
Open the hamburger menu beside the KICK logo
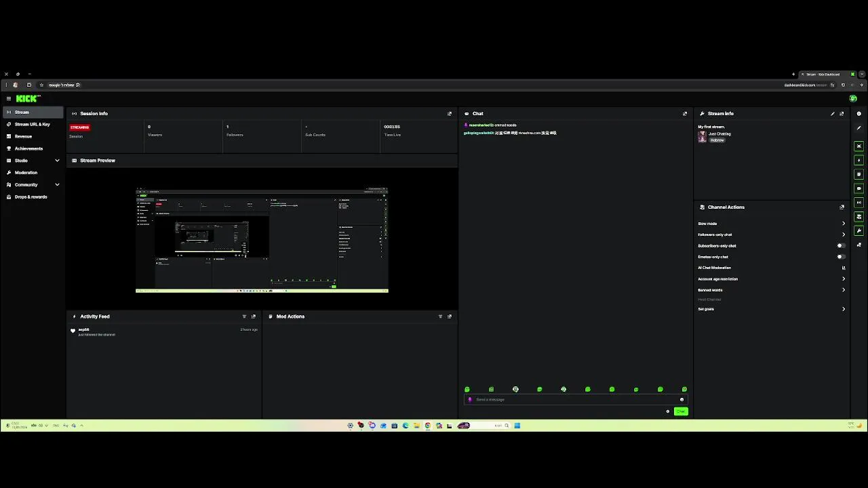9,99
